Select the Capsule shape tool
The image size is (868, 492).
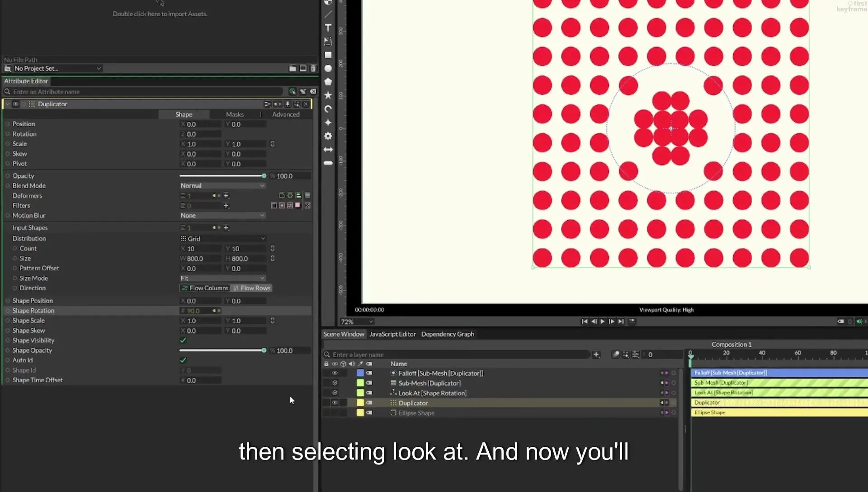328,163
